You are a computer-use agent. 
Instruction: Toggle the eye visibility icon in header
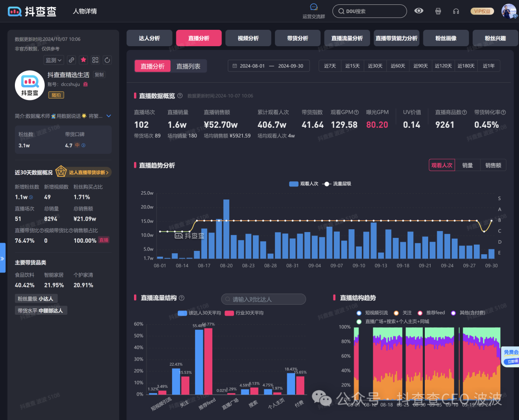coord(419,11)
